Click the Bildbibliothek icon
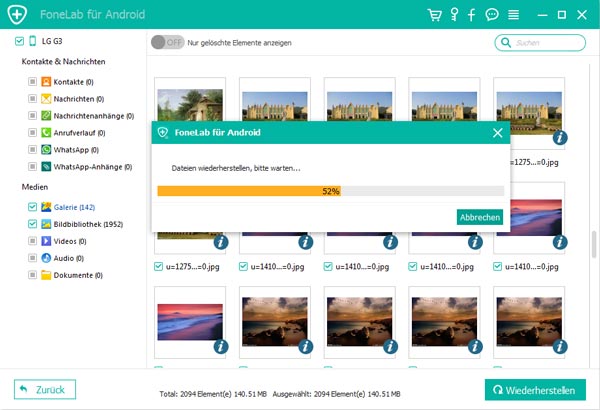600x410 pixels. click(46, 224)
